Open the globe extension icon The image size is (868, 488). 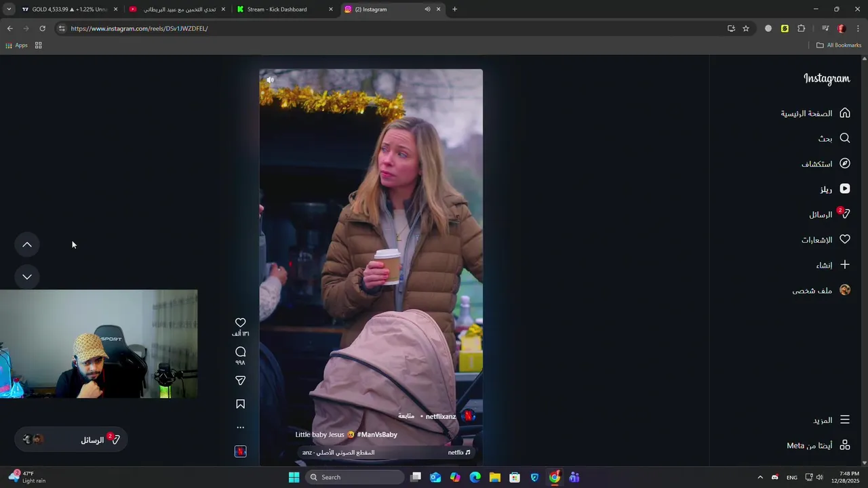click(768, 28)
